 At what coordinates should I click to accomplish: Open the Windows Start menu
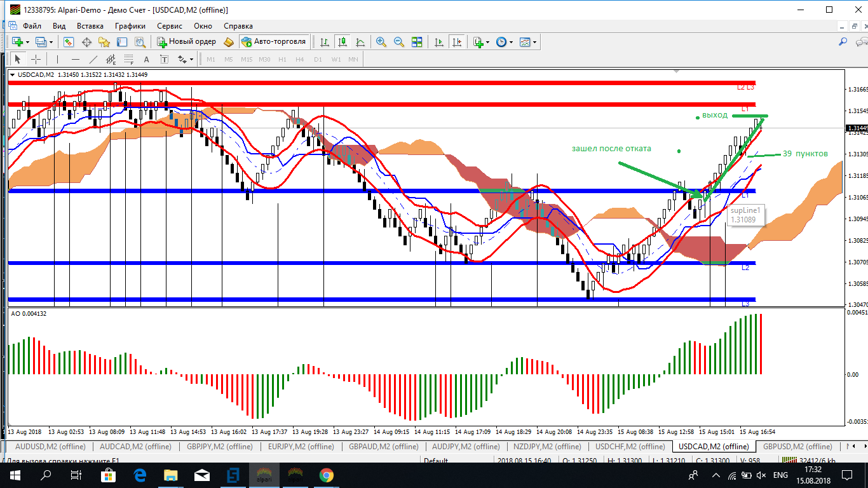coord(15,475)
